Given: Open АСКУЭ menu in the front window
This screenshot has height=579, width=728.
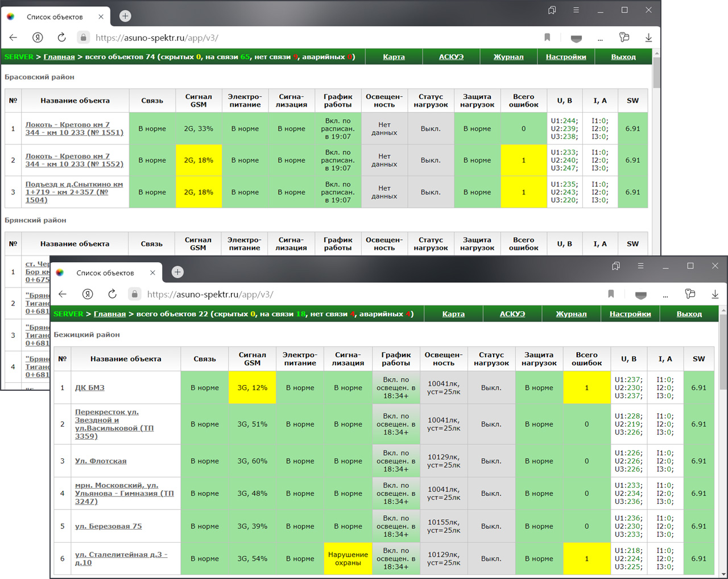Looking at the screenshot, I should (x=512, y=314).
